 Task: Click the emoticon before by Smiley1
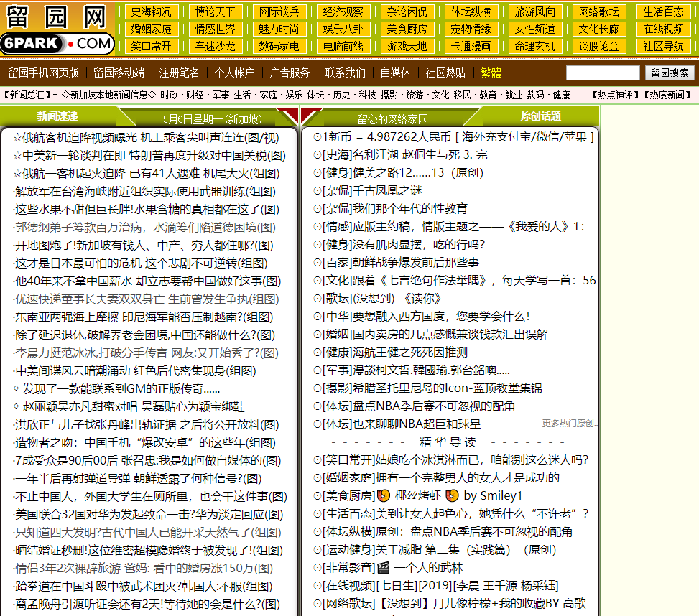[452, 496]
